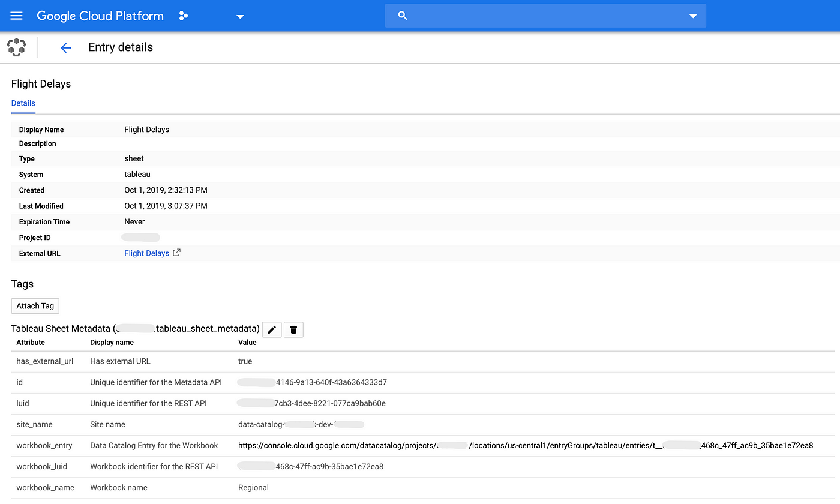The width and height of the screenshot is (840, 504).
Task: Delete the Tableau Sheet Metadata tag trash
Action: [293, 329]
